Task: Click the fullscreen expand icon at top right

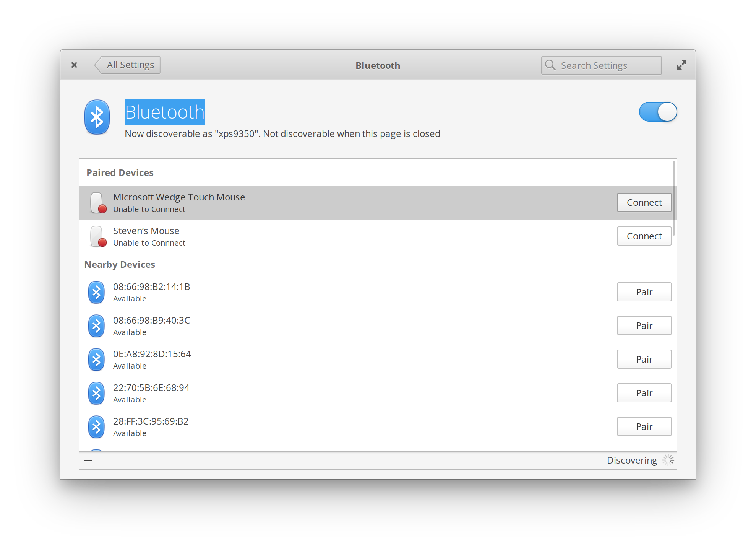Action: click(681, 65)
